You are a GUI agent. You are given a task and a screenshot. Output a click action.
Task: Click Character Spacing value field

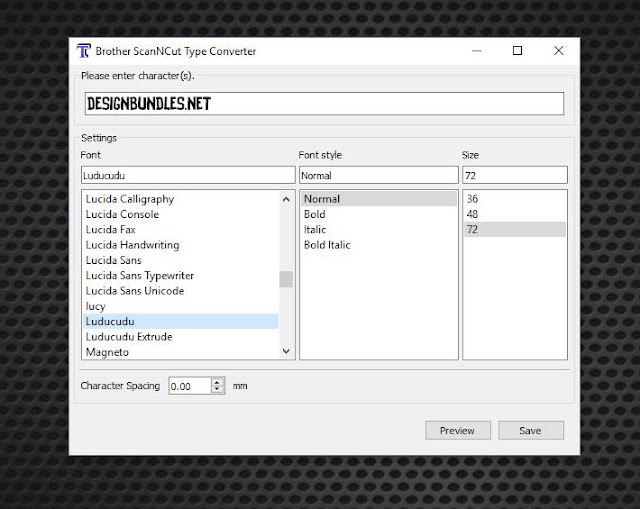click(190, 386)
